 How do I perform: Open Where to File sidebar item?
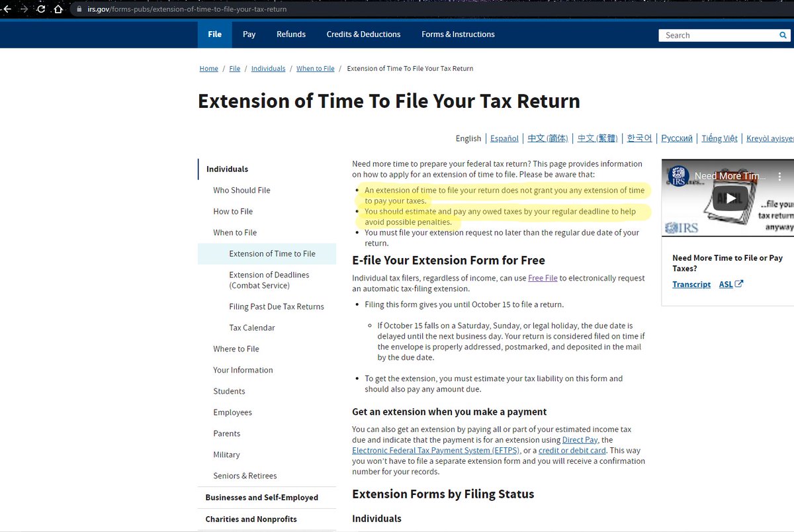coord(236,349)
